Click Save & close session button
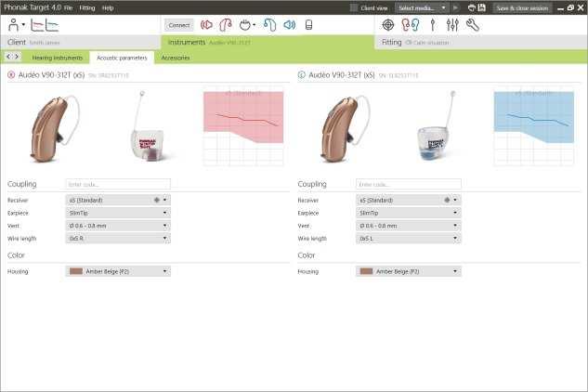 (522, 7)
